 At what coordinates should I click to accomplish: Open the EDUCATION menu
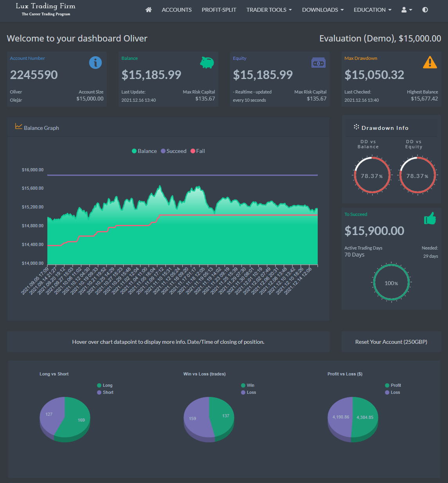372,10
